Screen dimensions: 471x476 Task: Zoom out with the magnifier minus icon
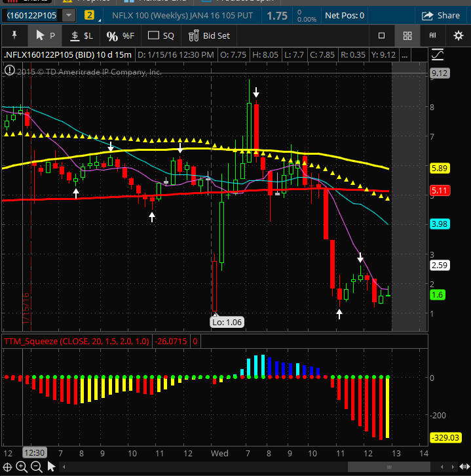(x=36, y=467)
